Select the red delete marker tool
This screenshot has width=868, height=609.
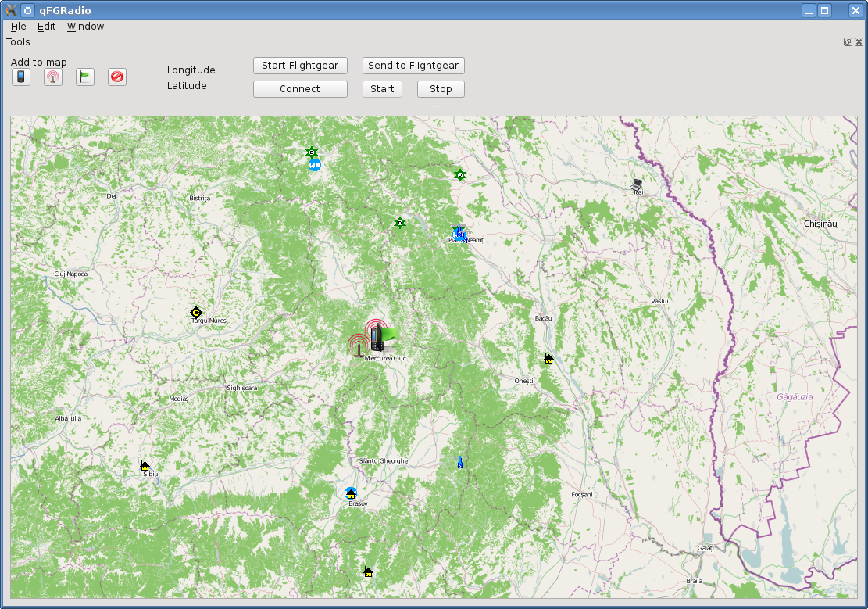117,77
